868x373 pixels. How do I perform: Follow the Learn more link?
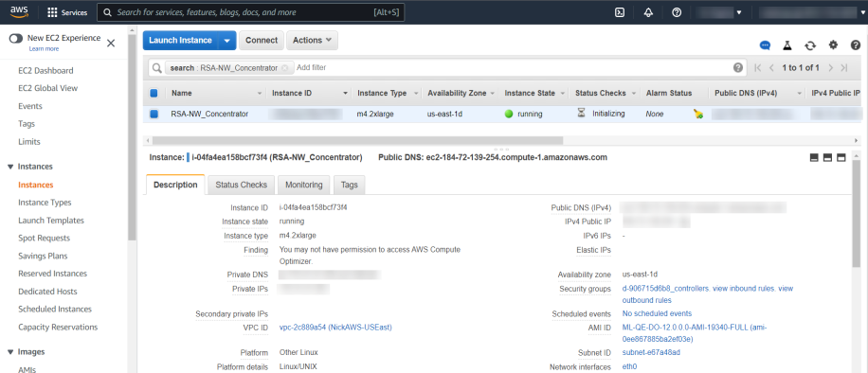tap(44, 48)
